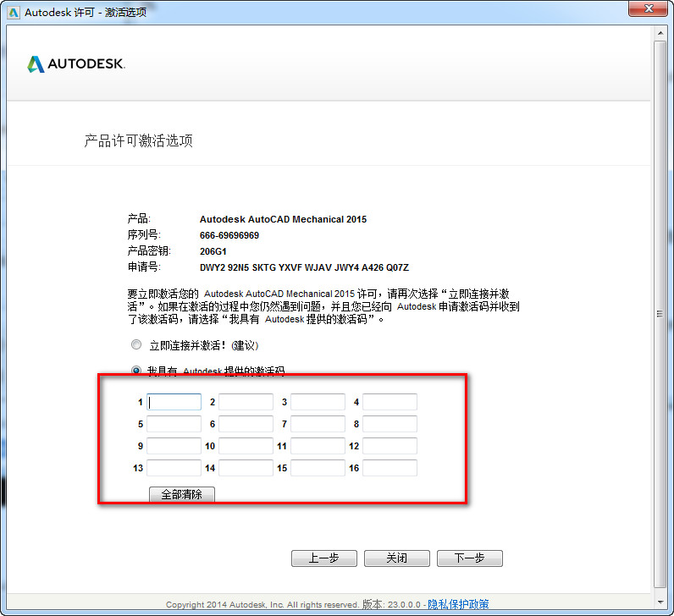Click the version text '版本: 23.0.0.0'
Viewport: 674px width, 616px height.
pos(391,604)
